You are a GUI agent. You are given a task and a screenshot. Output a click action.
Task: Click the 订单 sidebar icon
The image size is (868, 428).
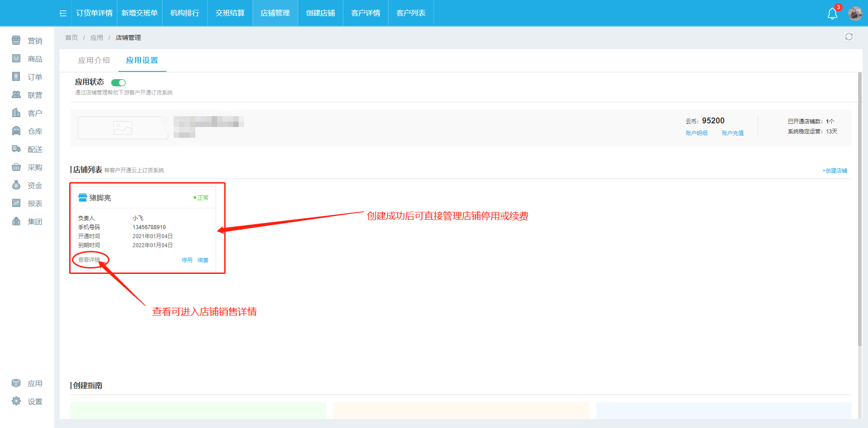click(x=16, y=76)
